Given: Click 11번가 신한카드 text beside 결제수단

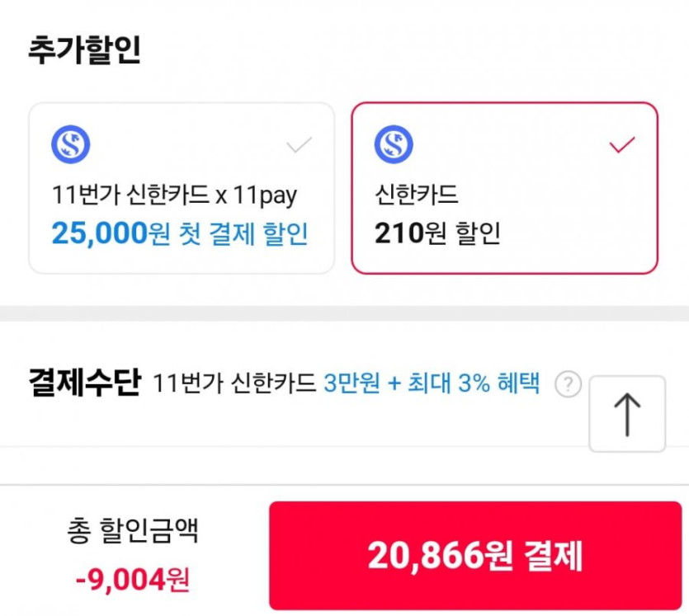Looking at the screenshot, I should click(x=234, y=383).
